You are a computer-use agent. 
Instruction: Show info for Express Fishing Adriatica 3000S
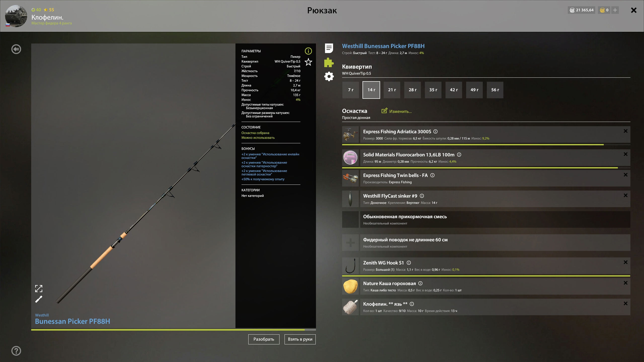435,131
